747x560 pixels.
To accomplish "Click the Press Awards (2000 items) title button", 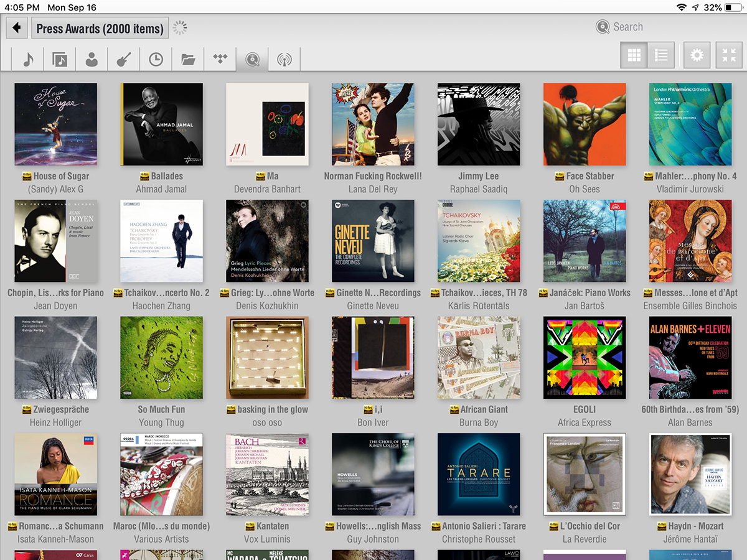I will (x=100, y=28).
